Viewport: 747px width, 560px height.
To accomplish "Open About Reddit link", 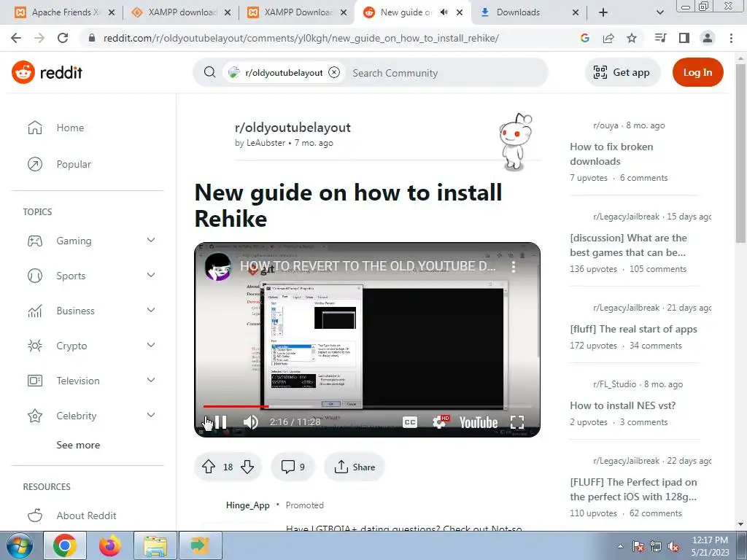I will coord(86,516).
